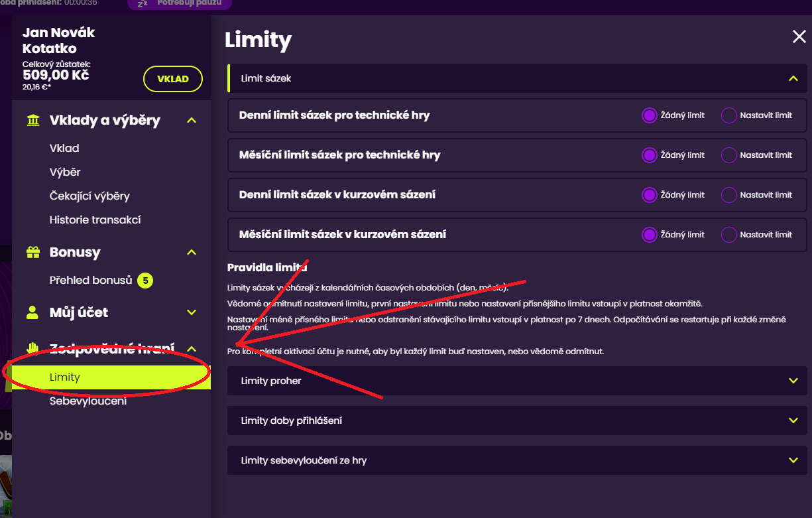Click the person icon beside Můj účet
This screenshot has height=518, width=812.
[32, 312]
